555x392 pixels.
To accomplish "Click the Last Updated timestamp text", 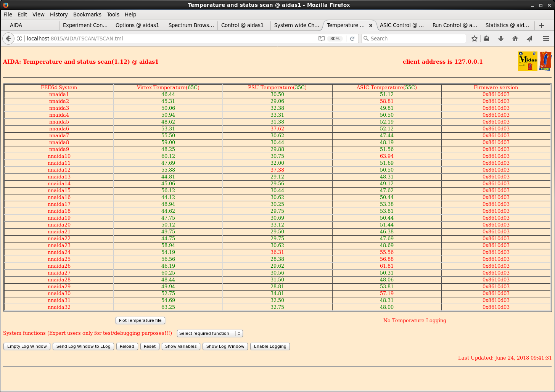I will tap(505, 358).
